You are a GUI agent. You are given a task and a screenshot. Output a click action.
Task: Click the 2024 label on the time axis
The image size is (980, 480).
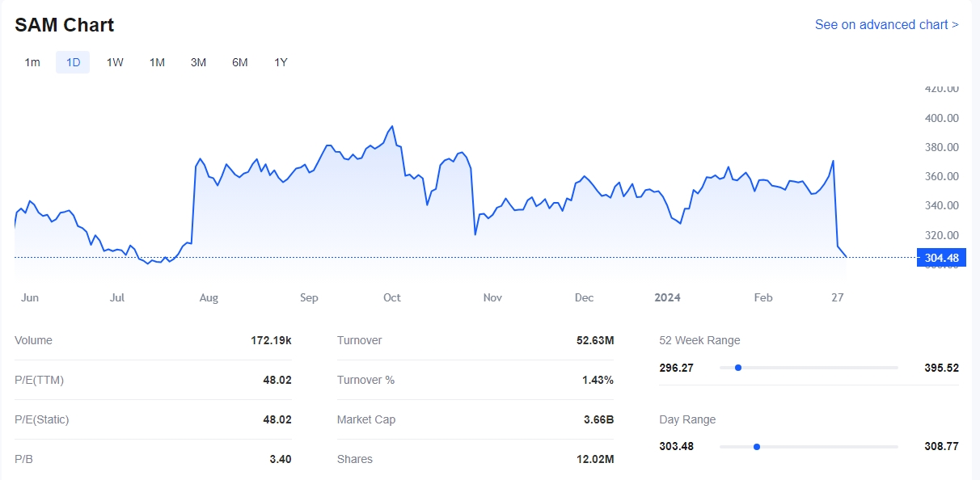(667, 297)
